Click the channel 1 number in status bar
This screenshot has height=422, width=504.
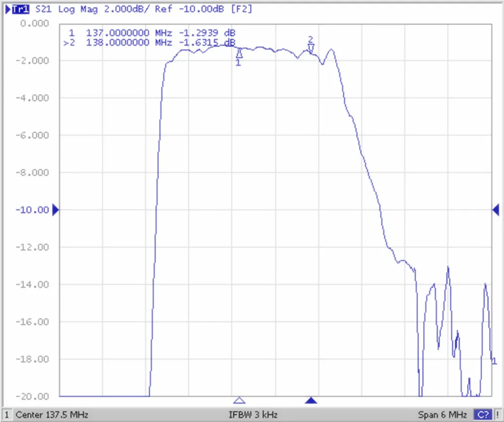pyautogui.click(x=7, y=415)
